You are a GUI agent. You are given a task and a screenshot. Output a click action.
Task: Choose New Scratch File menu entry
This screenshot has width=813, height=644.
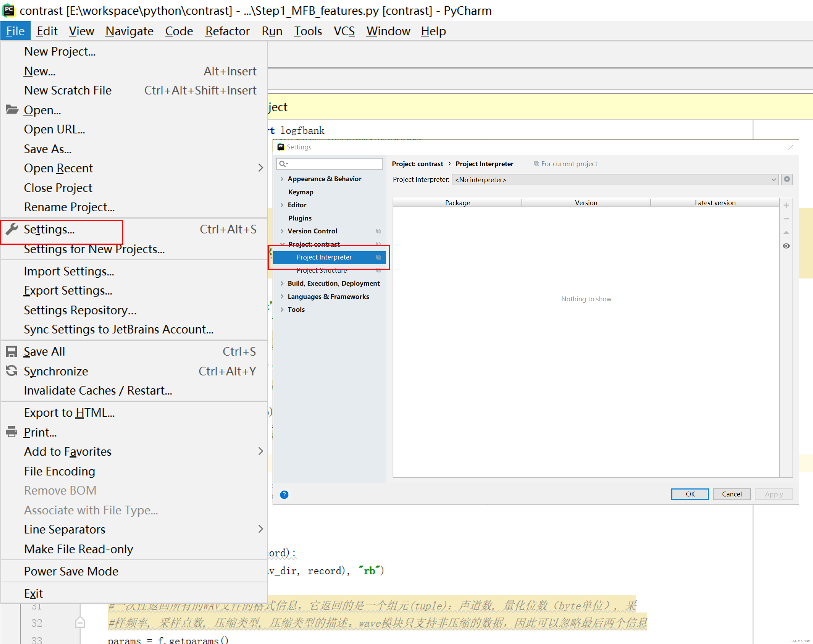point(134,90)
